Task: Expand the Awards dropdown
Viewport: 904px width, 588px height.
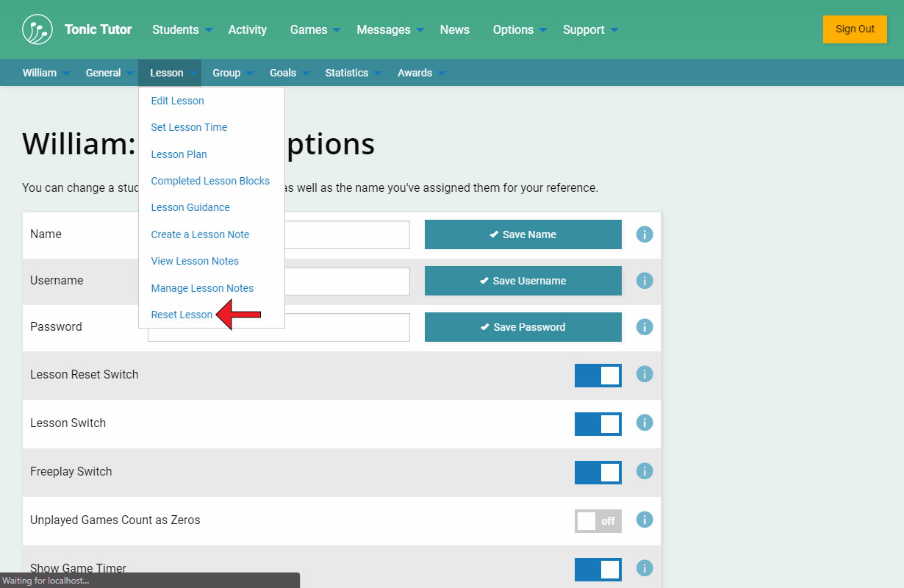Action: (421, 73)
